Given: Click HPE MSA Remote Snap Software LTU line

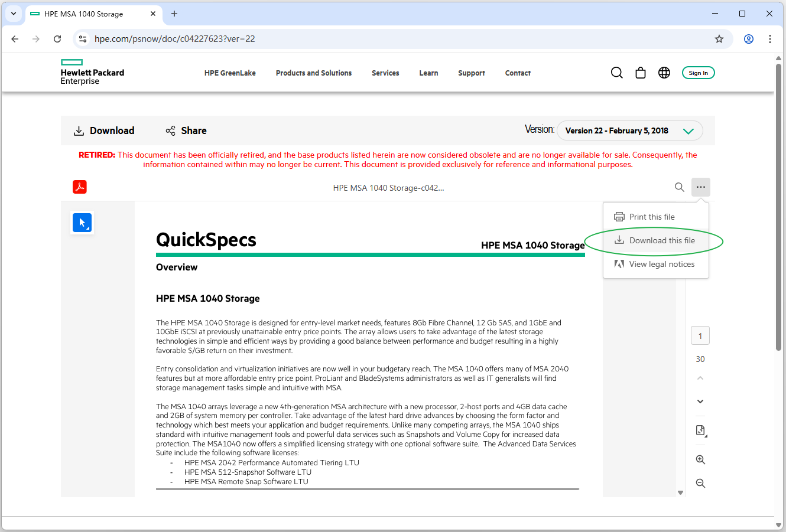Looking at the screenshot, I should click(x=246, y=482).
